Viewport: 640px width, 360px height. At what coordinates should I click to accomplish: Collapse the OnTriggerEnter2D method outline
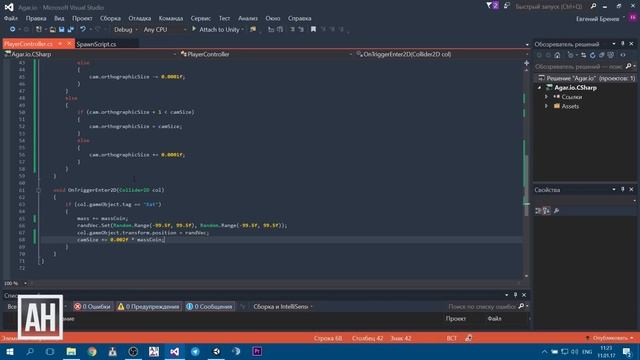click(38, 190)
